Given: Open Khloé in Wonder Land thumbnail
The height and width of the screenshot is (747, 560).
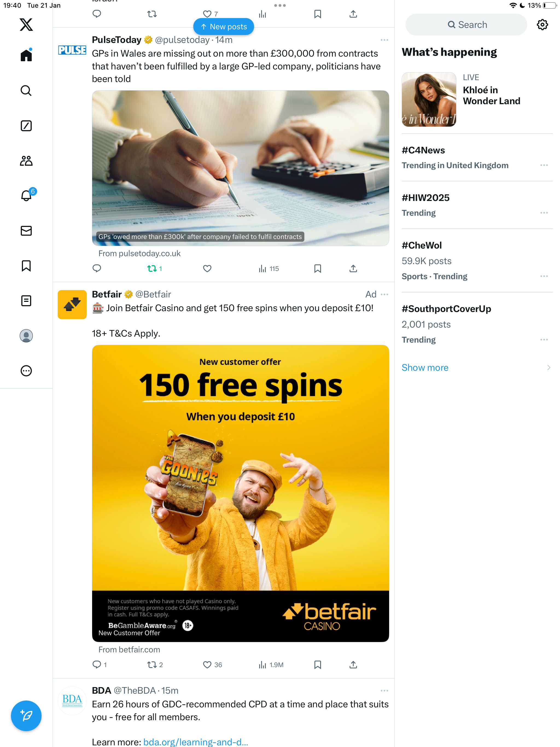Looking at the screenshot, I should point(428,99).
